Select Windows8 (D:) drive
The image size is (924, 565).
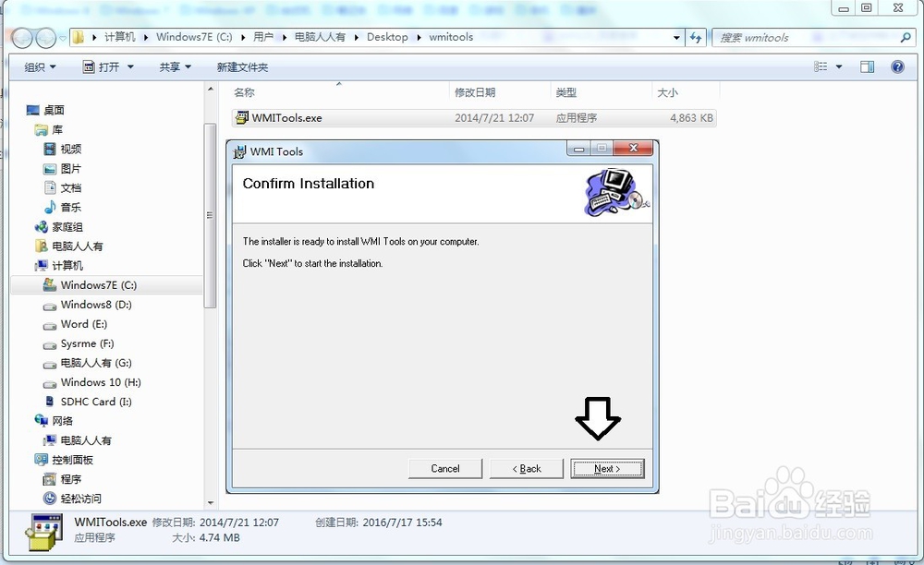click(x=96, y=305)
